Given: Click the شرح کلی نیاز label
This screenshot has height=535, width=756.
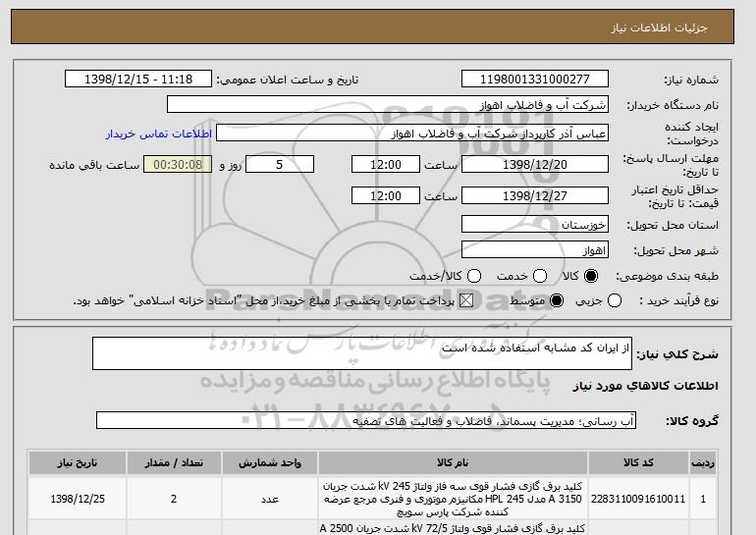Looking at the screenshot, I should click(x=677, y=354).
